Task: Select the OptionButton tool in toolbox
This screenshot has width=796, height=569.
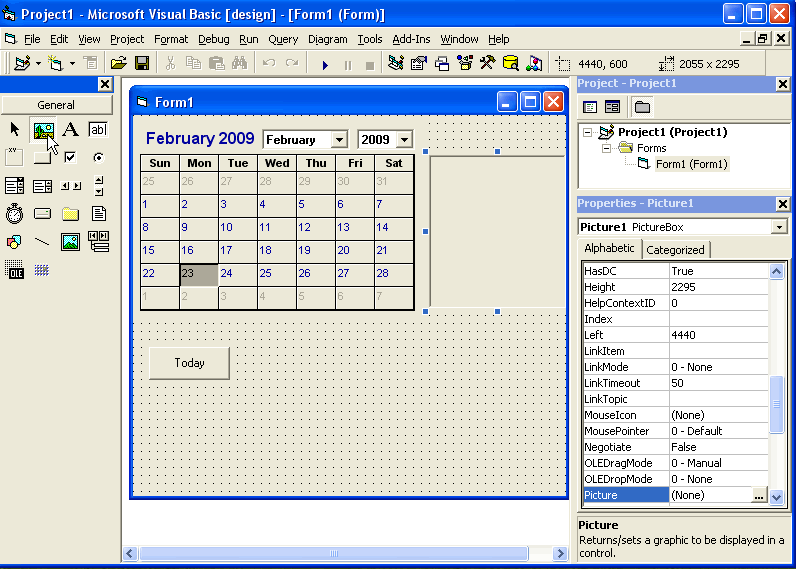Action: (98, 157)
